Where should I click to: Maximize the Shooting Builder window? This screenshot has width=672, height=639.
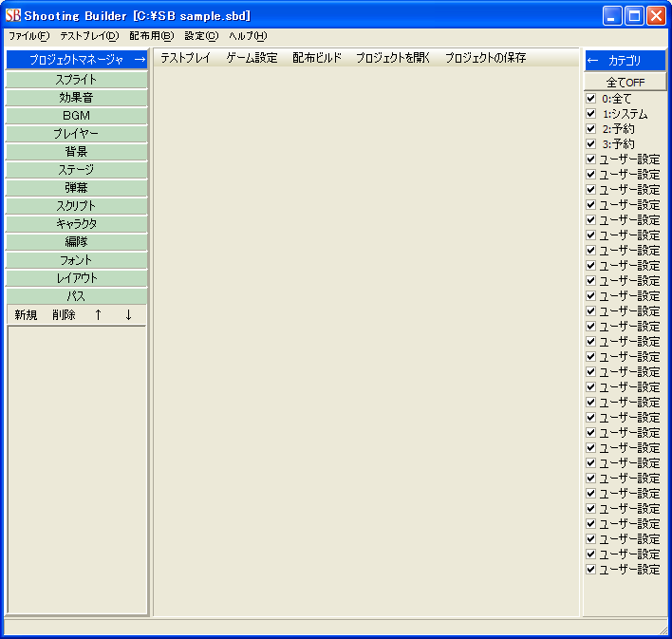(x=634, y=16)
